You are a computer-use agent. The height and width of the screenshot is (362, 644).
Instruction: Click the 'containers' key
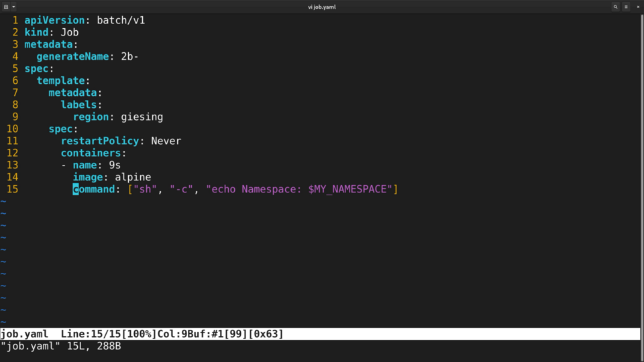point(91,153)
